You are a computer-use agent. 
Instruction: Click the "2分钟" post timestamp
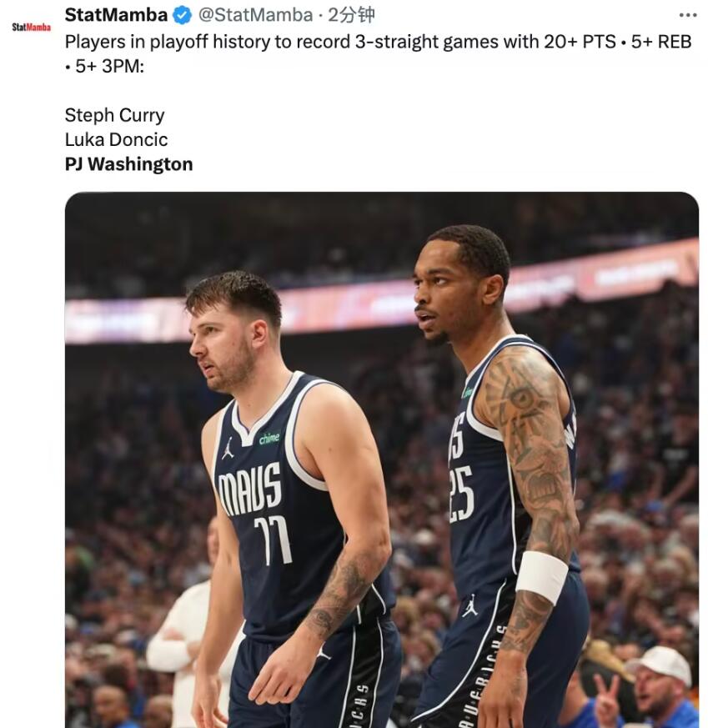(x=351, y=15)
